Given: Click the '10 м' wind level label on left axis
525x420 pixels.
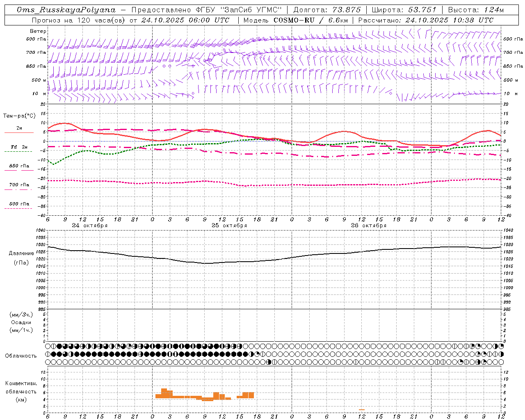Looking at the screenshot, I should pos(39,94).
